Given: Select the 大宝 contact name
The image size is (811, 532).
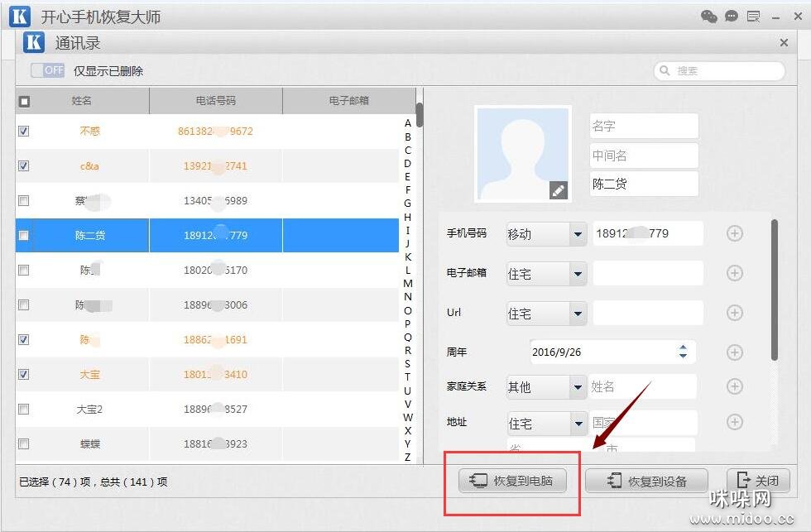Looking at the screenshot, I should 89,374.
